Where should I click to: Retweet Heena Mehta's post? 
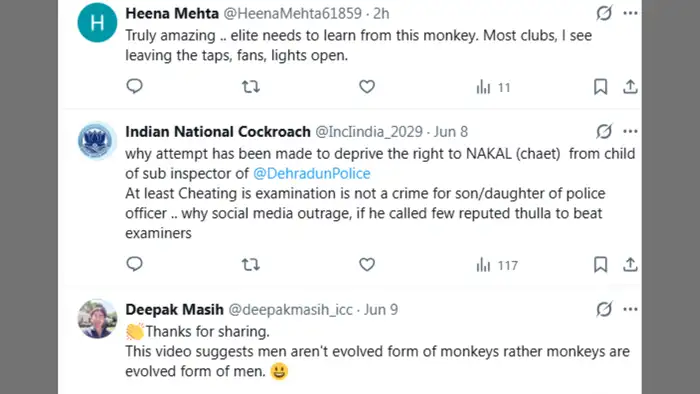tap(250, 87)
